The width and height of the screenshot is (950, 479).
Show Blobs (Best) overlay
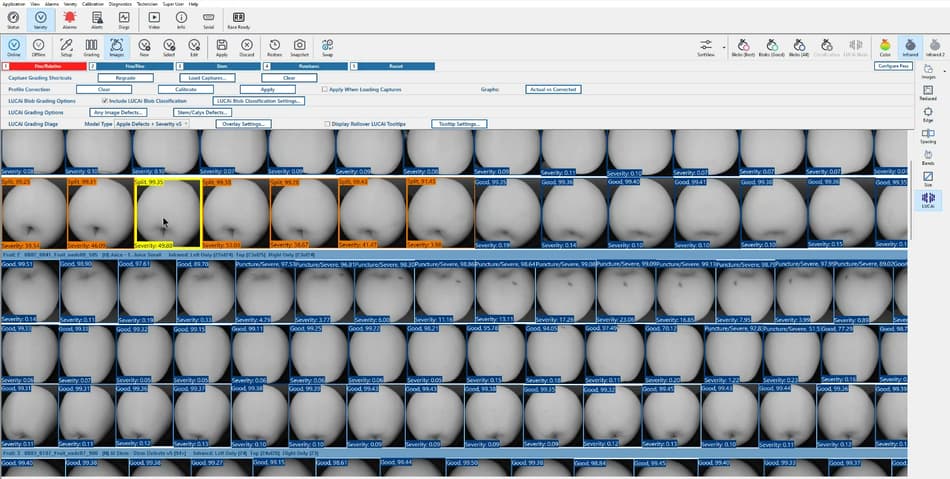pyautogui.click(x=743, y=47)
